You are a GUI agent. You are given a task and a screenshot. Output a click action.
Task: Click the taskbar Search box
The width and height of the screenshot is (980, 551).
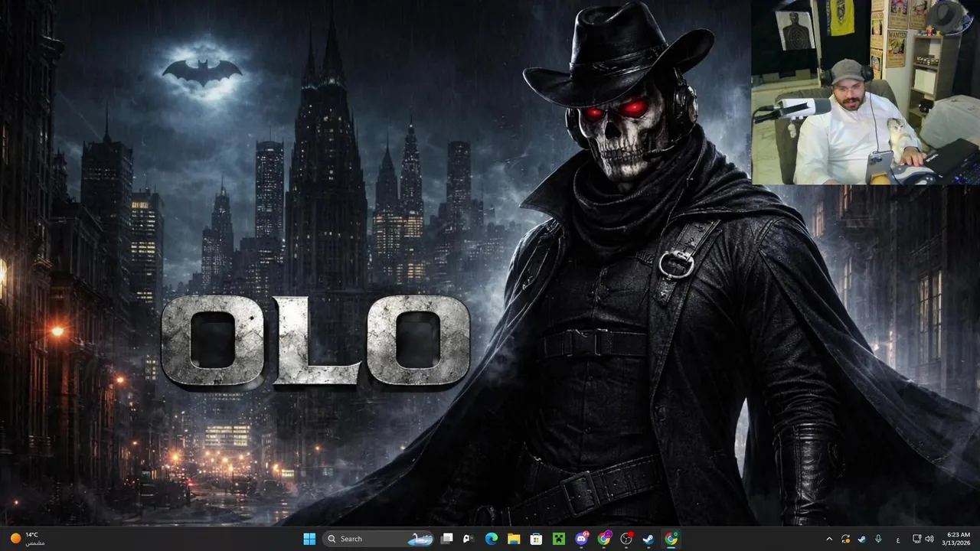(378, 539)
